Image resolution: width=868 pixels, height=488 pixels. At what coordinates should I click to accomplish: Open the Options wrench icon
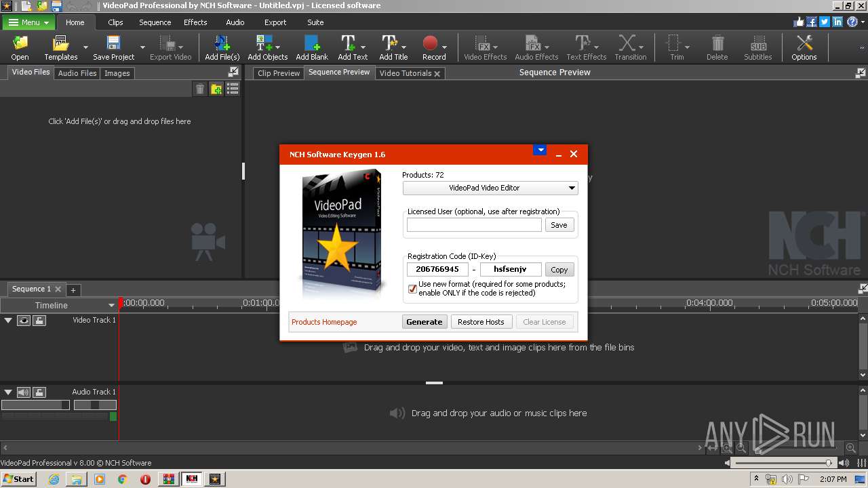[x=804, y=47]
